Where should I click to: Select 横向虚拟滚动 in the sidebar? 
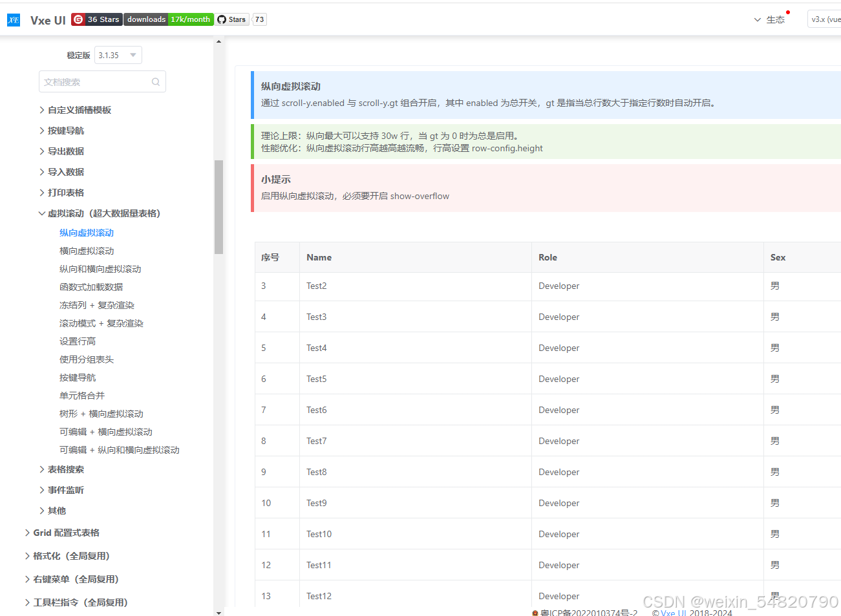pyautogui.click(x=86, y=250)
